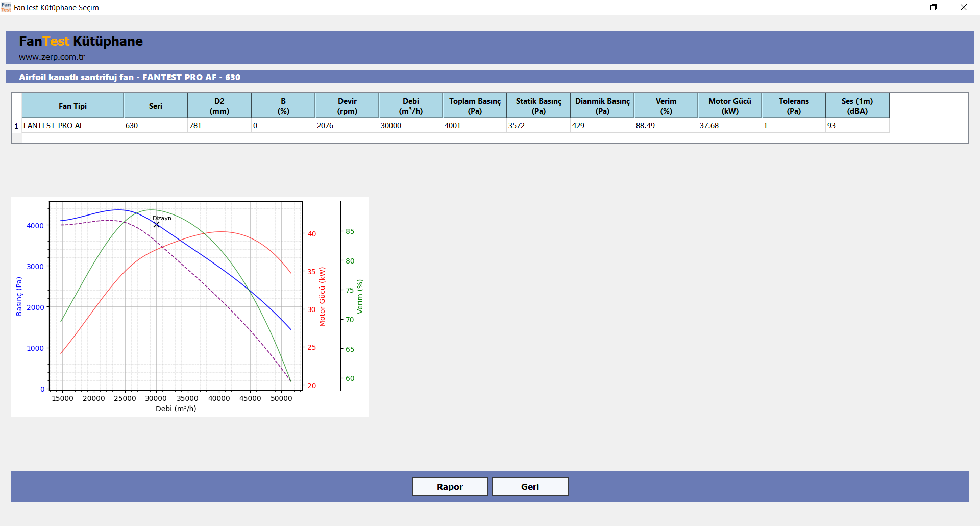
Task: Click the flow rate cell showing 30000
Action: (410, 126)
